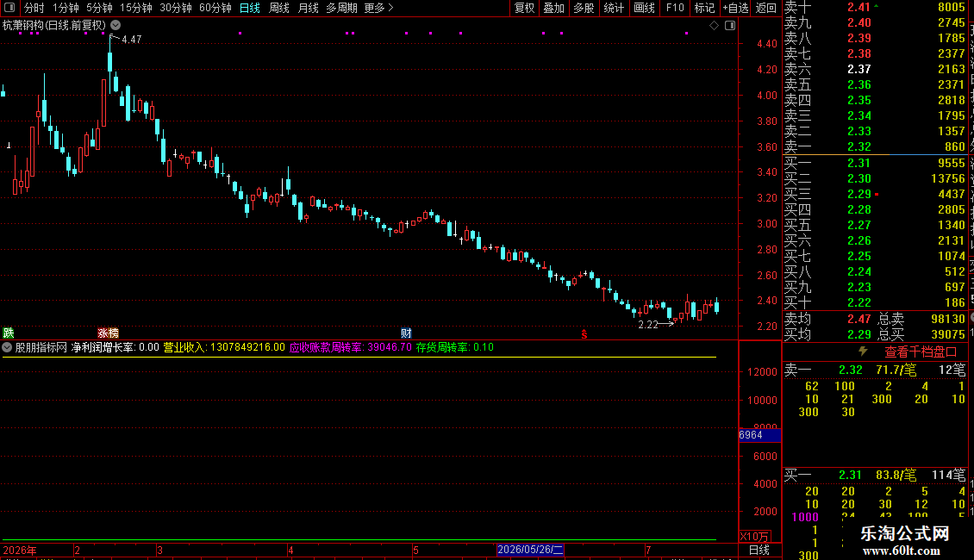Viewport: 974px width, 560px height.
Task: Open the 多周期 multi-period view
Action: (341, 8)
